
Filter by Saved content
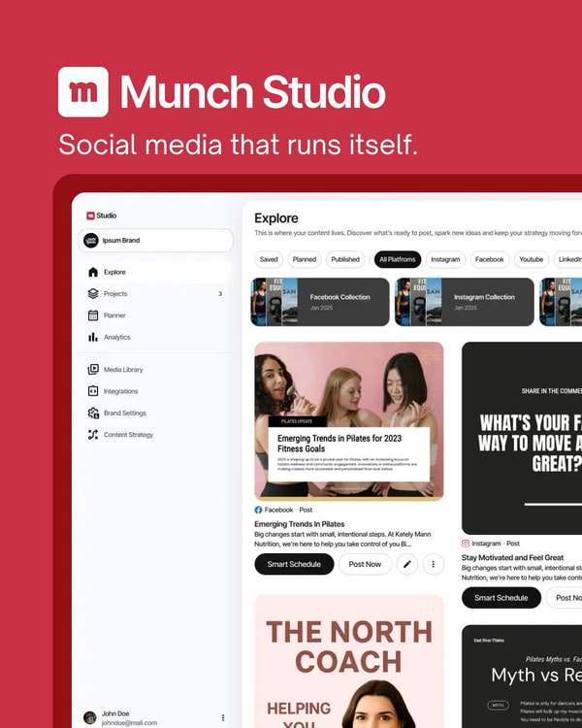tap(269, 259)
